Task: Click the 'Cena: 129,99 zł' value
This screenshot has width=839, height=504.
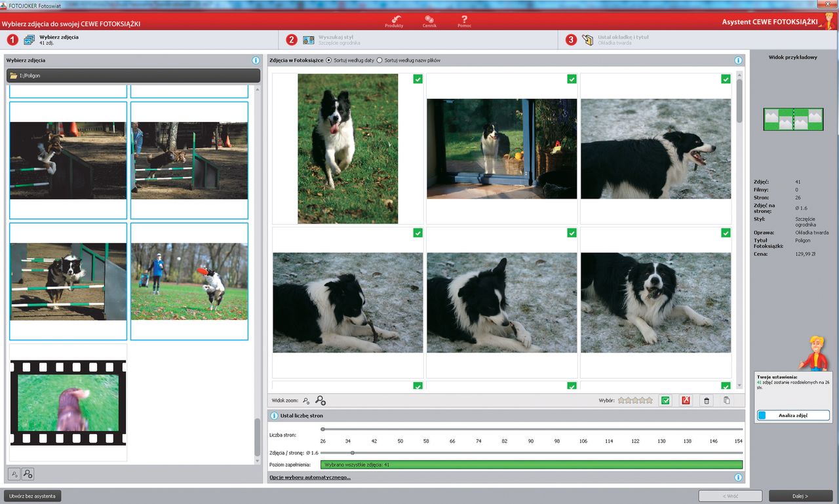Action: click(x=806, y=253)
